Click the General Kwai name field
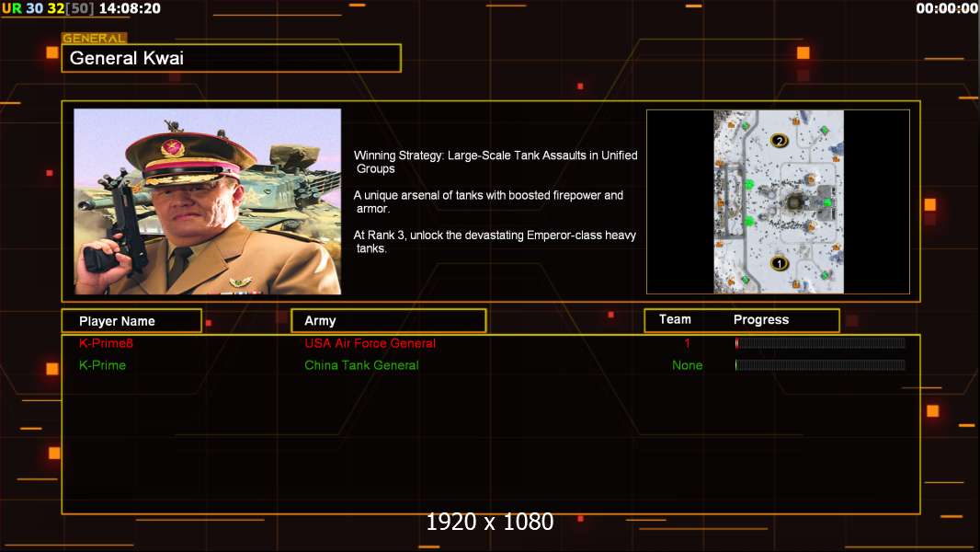The width and height of the screenshot is (980, 552). pos(232,58)
